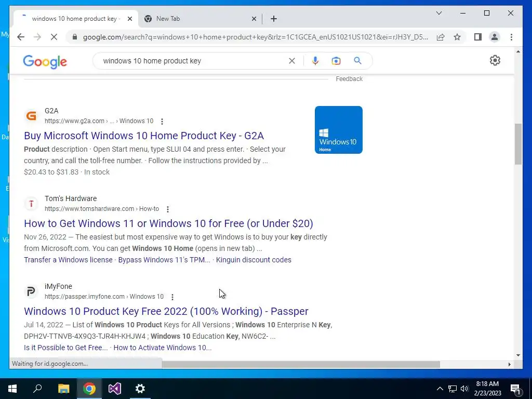Open Tom's Hardware favicon
The image size is (532, 399).
pos(31,204)
